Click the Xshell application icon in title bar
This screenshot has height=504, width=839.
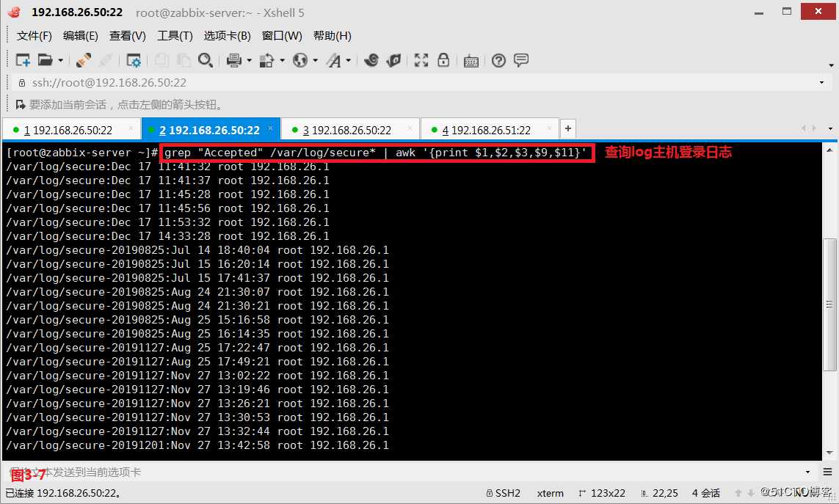tap(15, 12)
